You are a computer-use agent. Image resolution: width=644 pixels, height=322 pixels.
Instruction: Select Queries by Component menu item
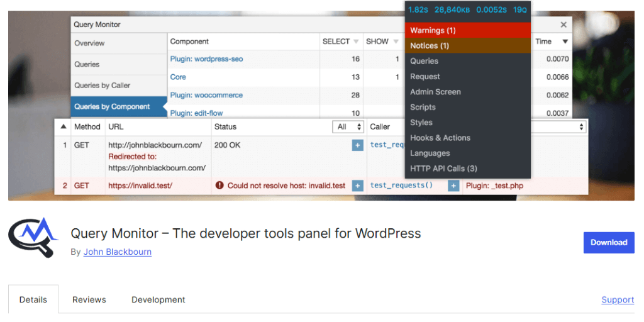(x=119, y=107)
